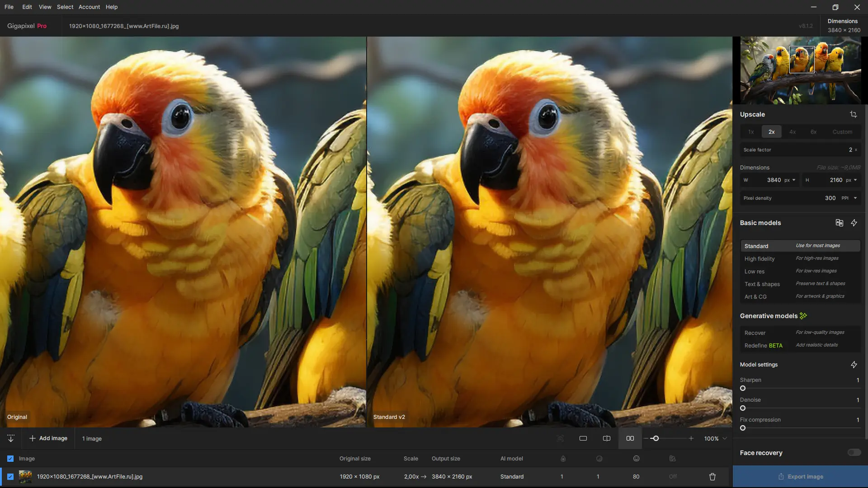
Task: Delete the image with the trash icon
Action: pyautogui.click(x=712, y=477)
